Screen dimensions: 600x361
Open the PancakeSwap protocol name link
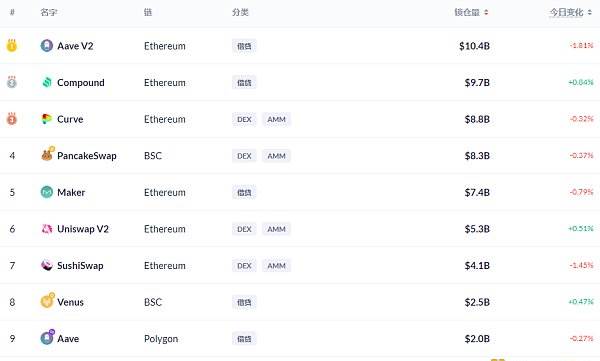[x=87, y=156]
